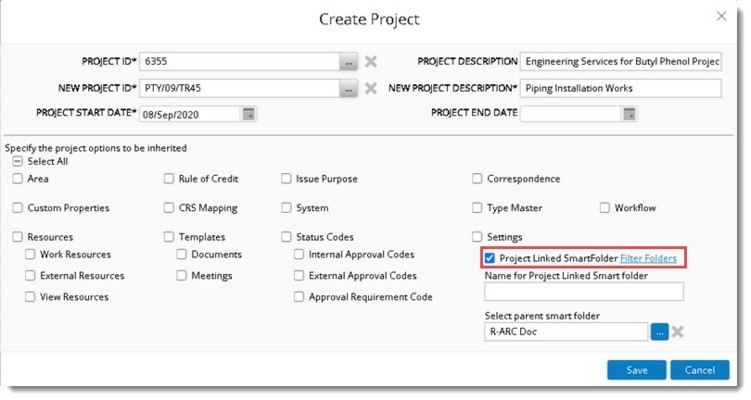The height and width of the screenshot is (400, 751).
Task: Click the Name for Project Linked Smart folder field
Action: (583, 292)
